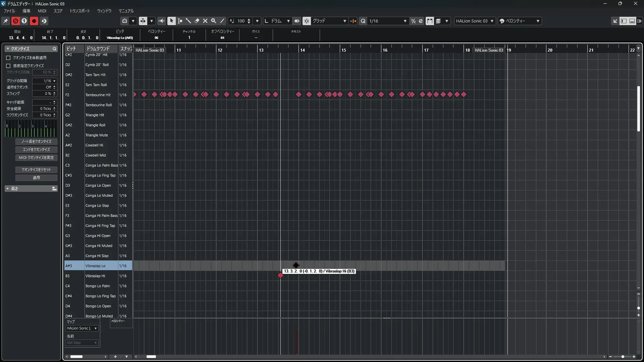Select the Erase tool

[x=197, y=21]
